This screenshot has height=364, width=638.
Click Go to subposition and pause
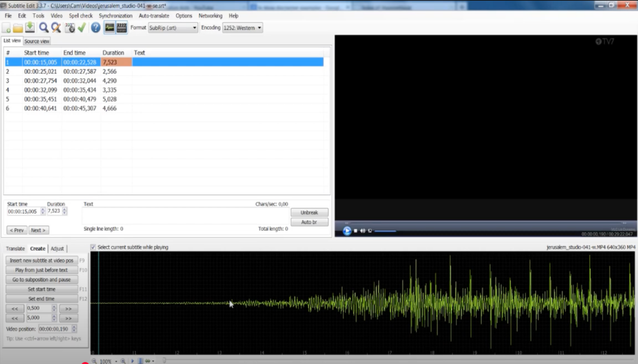[41, 280]
